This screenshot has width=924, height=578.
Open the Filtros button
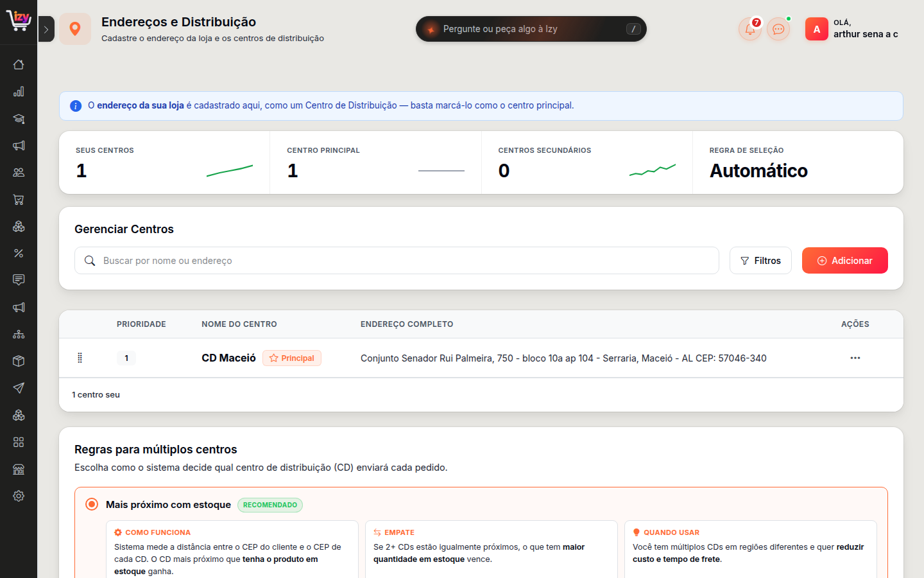click(760, 261)
